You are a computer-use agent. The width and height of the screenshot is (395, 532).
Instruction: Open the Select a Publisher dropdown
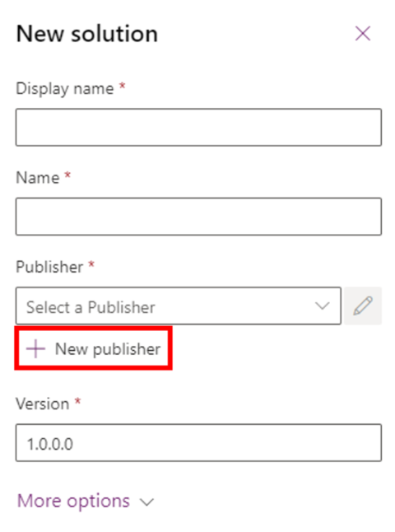(179, 306)
